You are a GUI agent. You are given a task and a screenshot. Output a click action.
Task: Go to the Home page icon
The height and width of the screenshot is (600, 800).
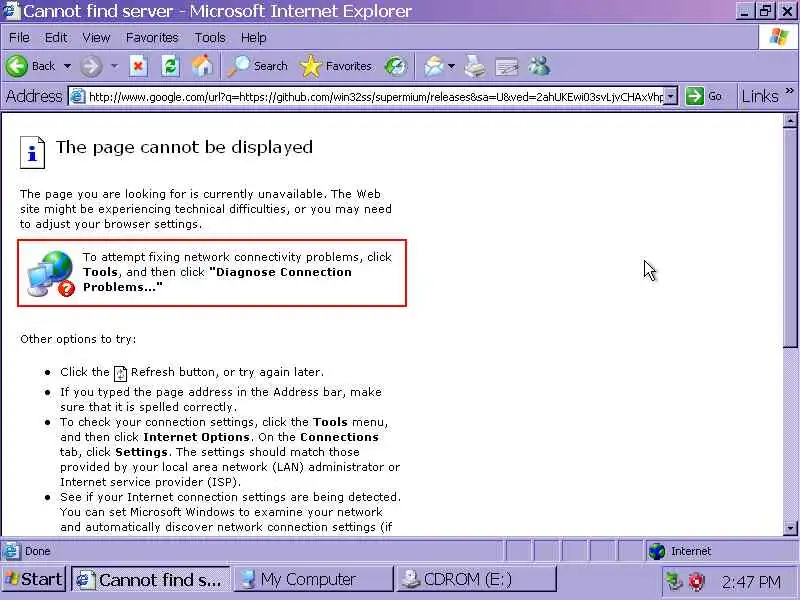tap(202, 66)
